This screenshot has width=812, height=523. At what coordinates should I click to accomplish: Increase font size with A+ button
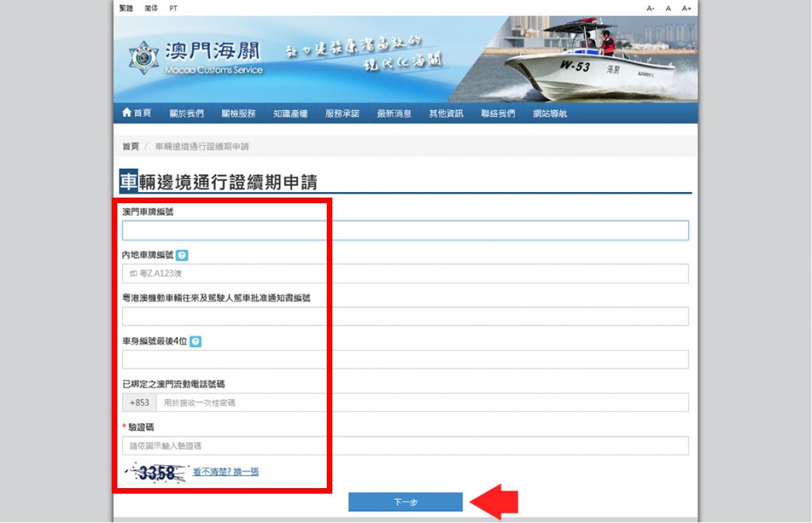point(687,8)
